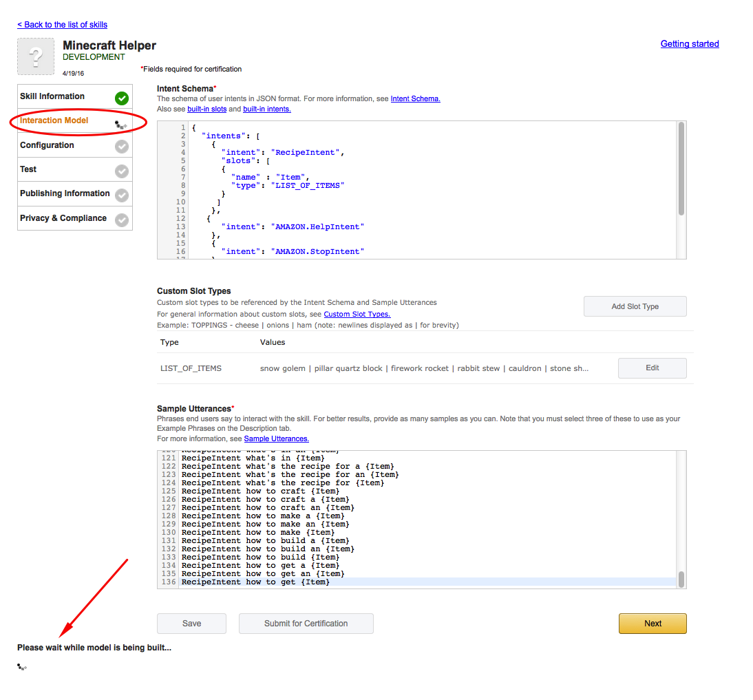Screen dimensions: 753x700
Task: Click the Minecraft Helper skill title
Action: (109, 45)
